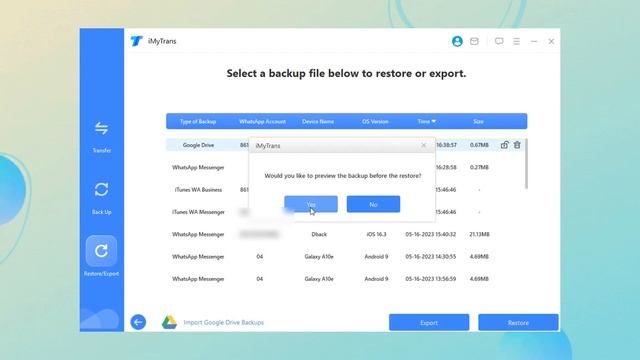Select the 21.13MB size cell
The height and width of the screenshot is (360, 640).
(479, 234)
